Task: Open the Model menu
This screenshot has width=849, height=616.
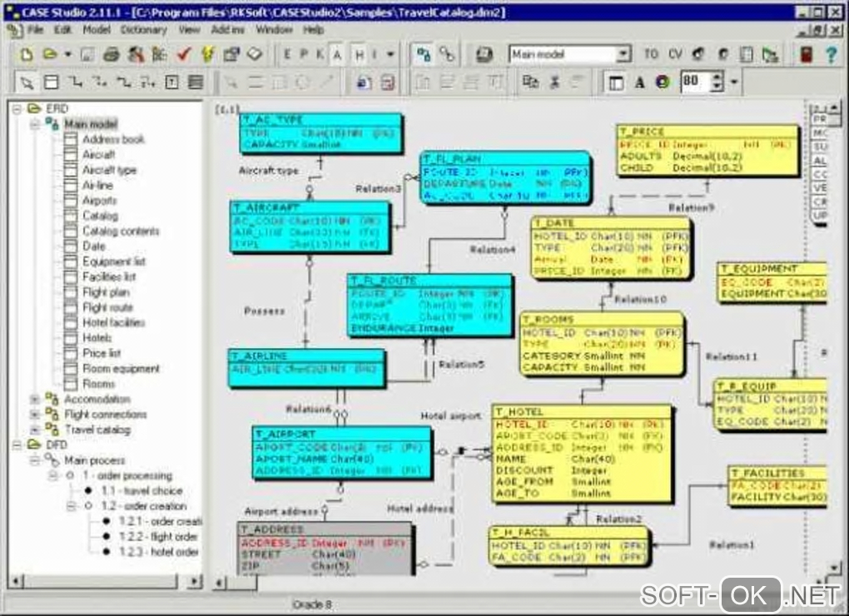Action: (97, 30)
